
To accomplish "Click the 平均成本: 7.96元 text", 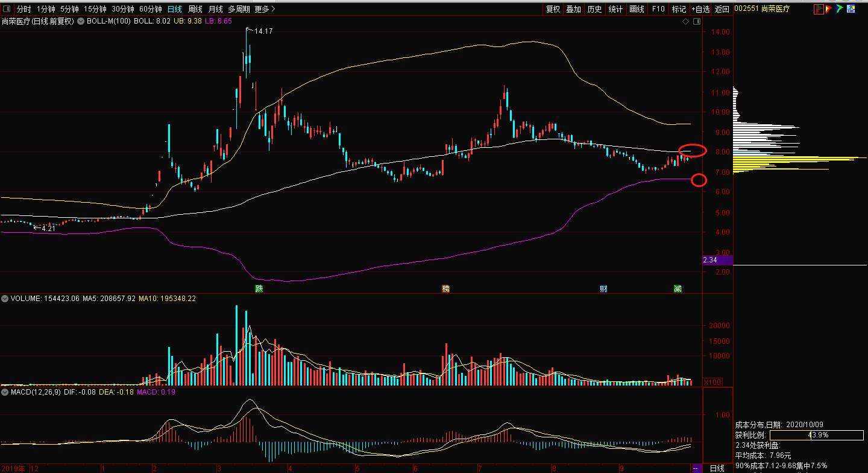I will (763, 456).
